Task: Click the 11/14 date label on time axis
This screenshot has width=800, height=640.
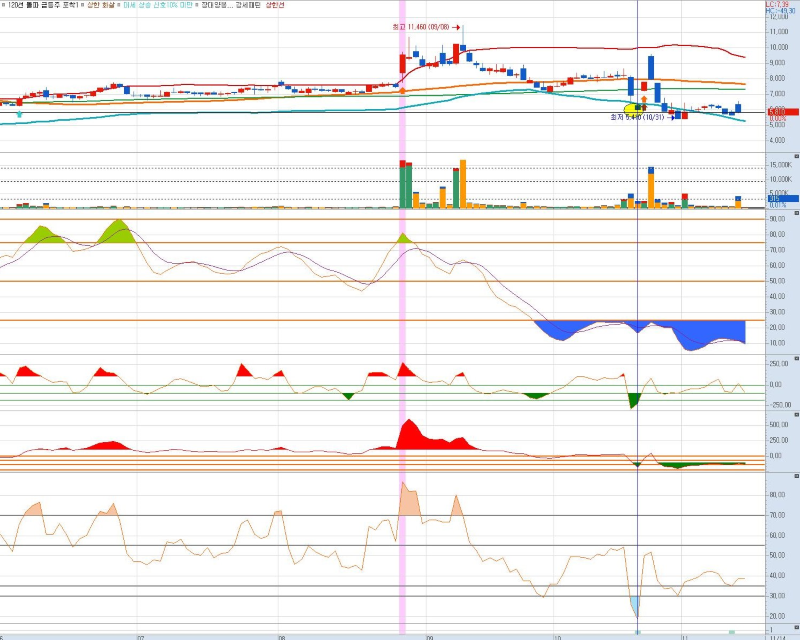Action: 778,637
